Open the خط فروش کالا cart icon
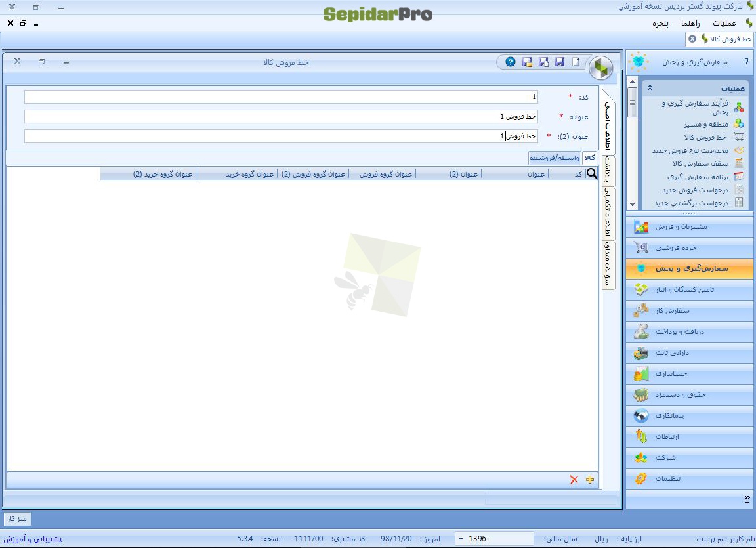 739,137
